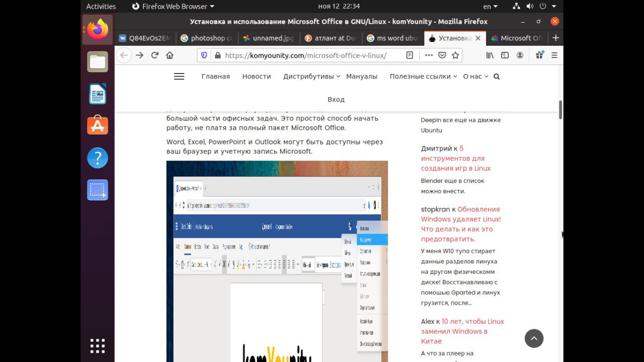Switch to the Q84EvOs2EM VK tab
Image resolution: width=644 pixels, height=362 pixels.
coord(145,38)
